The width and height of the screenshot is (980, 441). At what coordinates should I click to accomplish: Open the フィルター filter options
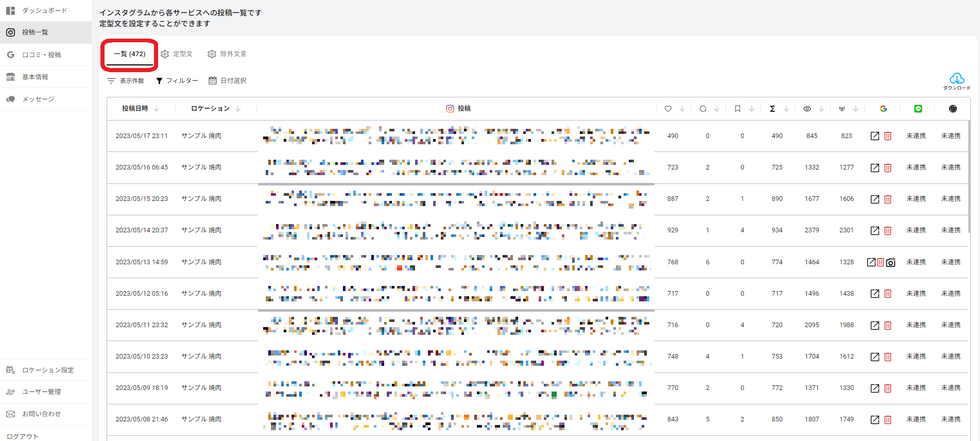click(x=177, y=81)
